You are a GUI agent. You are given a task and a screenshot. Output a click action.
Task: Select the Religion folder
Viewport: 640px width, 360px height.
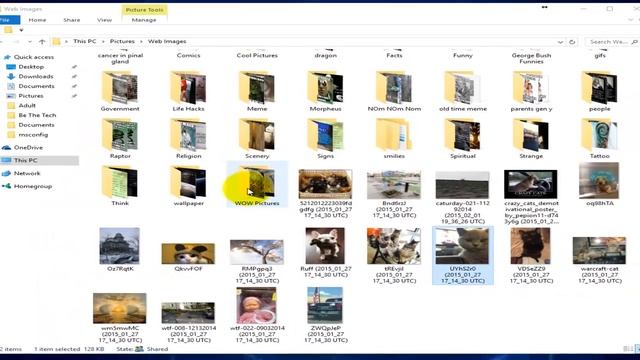coord(188,139)
